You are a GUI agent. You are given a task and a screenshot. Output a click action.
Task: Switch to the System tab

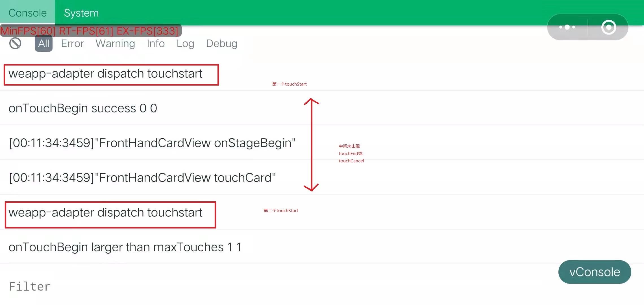[81, 13]
